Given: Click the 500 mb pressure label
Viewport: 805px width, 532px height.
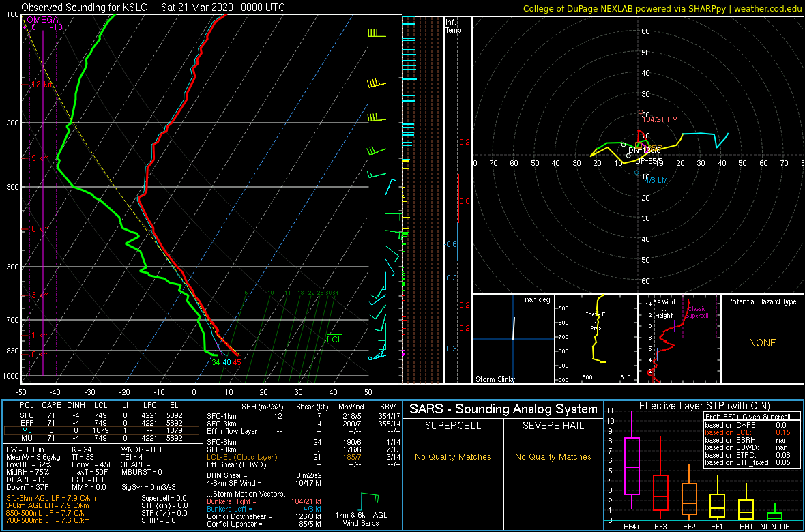Looking at the screenshot, I should 12,267.
